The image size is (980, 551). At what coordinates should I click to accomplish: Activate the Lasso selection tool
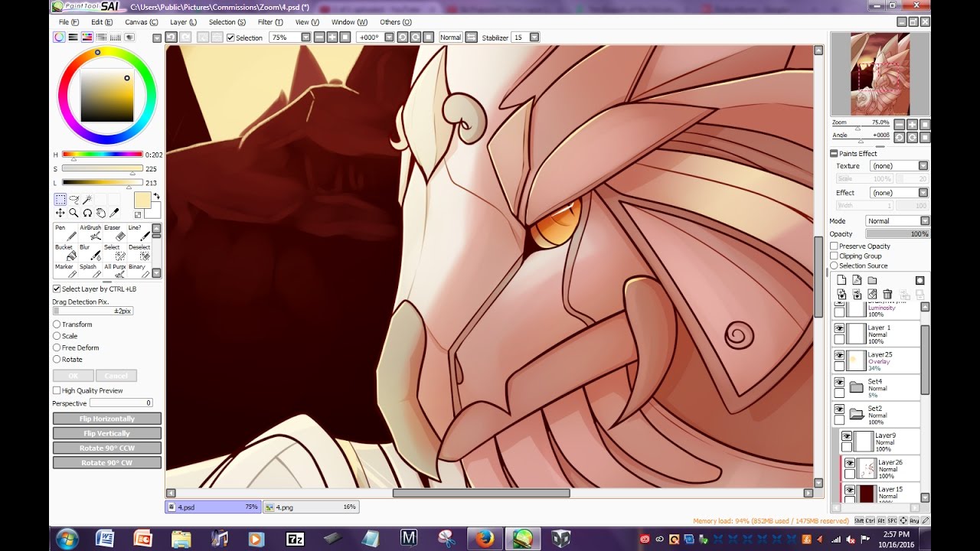point(73,199)
